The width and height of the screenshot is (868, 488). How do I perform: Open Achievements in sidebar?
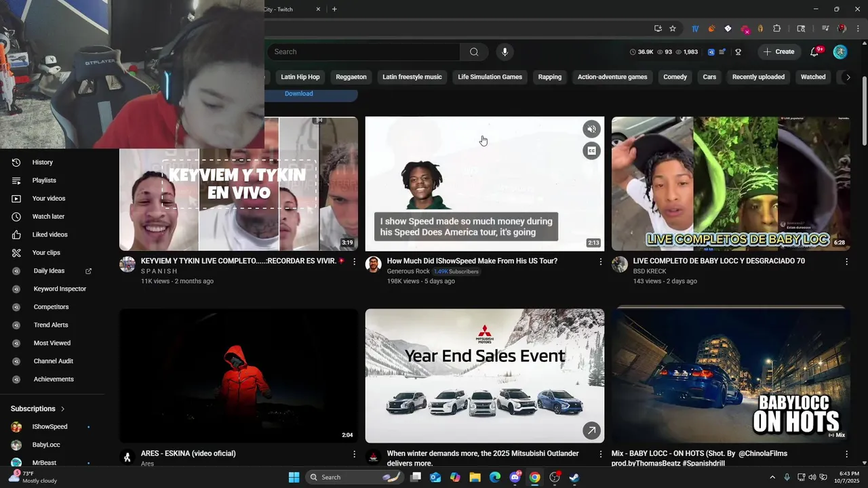coord(52,380)
